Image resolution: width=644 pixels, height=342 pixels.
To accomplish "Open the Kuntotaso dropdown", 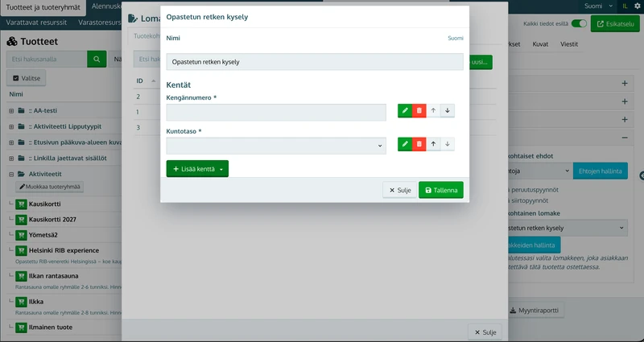I will 276,146.
